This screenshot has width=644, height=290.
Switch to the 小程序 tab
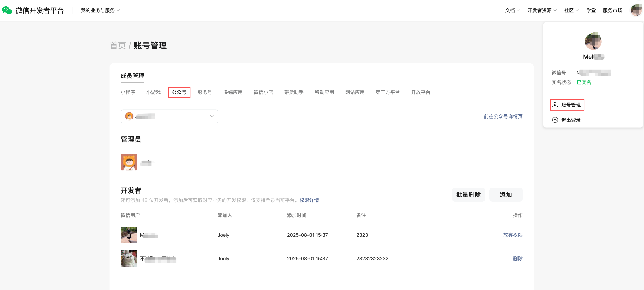coord(128,92)
